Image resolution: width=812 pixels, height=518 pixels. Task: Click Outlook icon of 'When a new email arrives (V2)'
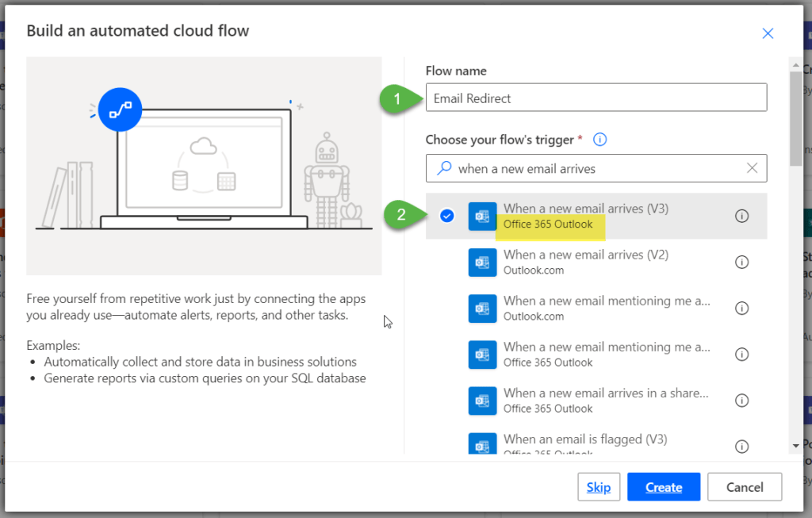tap(482, 262)
